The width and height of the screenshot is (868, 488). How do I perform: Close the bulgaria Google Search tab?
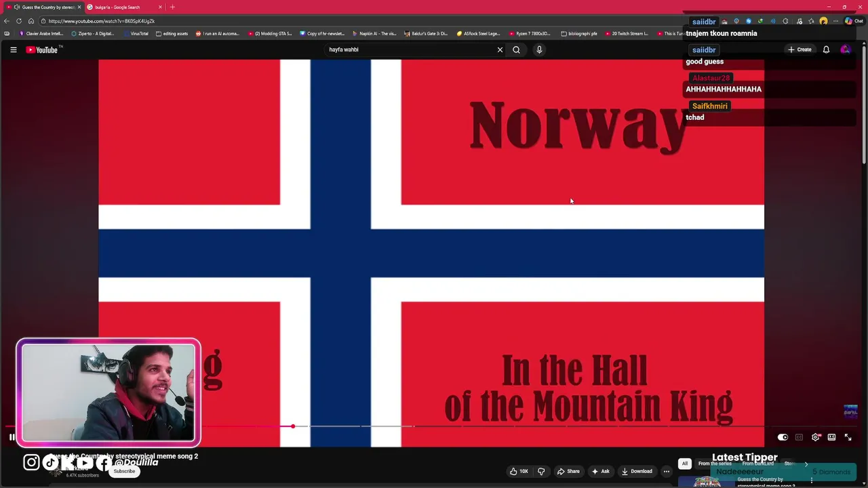[160, 7]
